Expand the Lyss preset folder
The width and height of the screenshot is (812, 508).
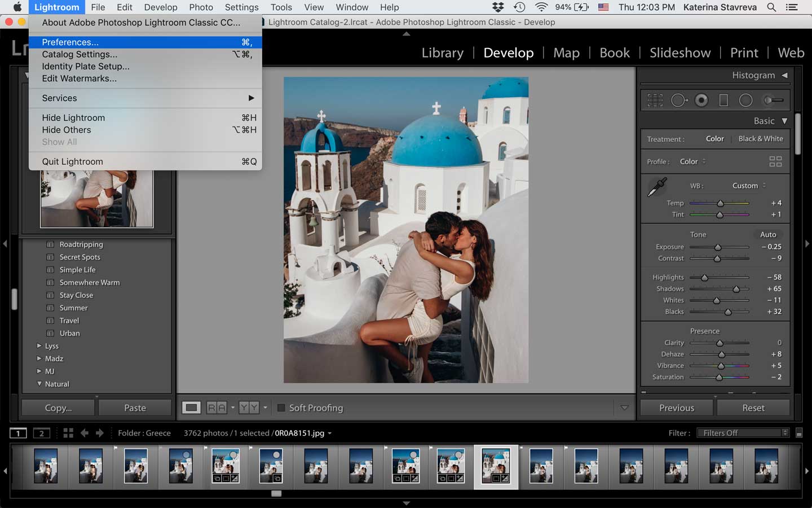[39, 345]
